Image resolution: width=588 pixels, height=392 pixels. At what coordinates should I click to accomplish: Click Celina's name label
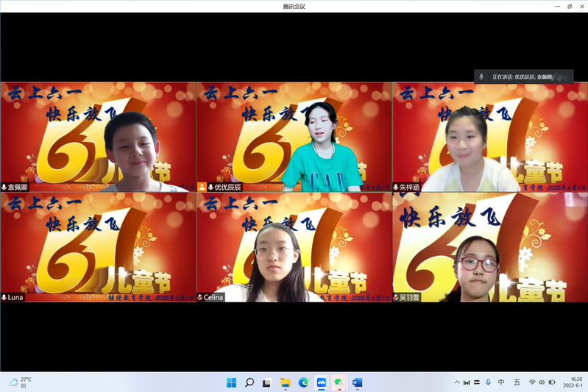click(213, 298)
